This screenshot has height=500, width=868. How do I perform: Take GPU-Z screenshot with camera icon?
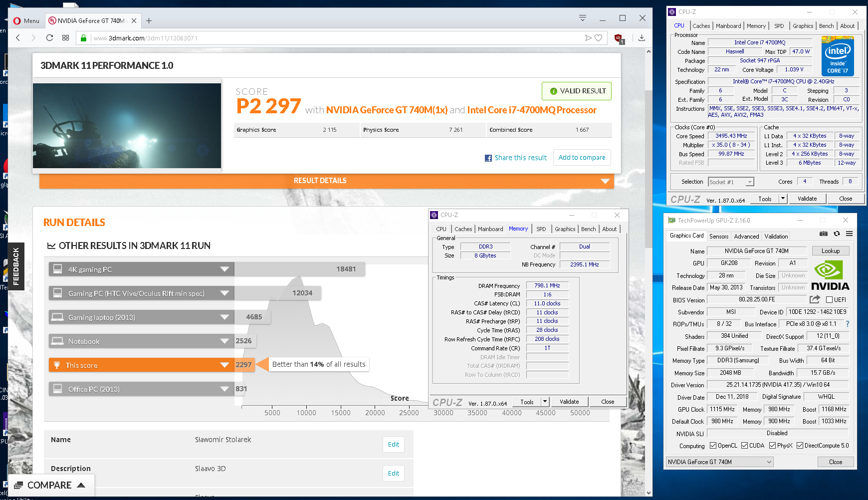(824, 234)
